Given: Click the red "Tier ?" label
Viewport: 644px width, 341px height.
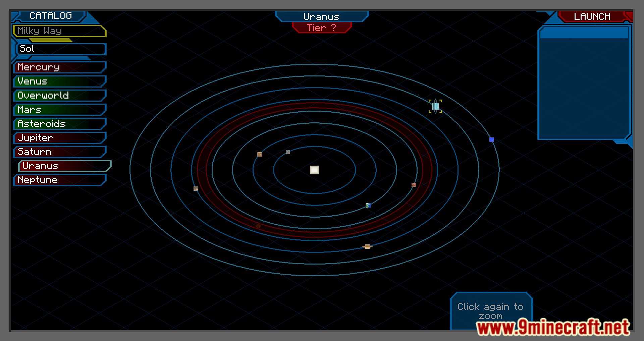Looking at the screenshot, I should click(322, 28).
